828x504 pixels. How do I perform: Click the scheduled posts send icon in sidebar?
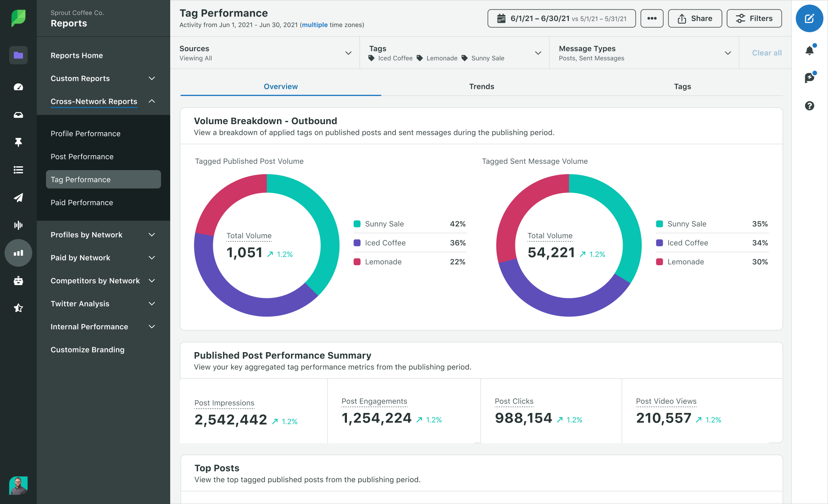point(17,197)
